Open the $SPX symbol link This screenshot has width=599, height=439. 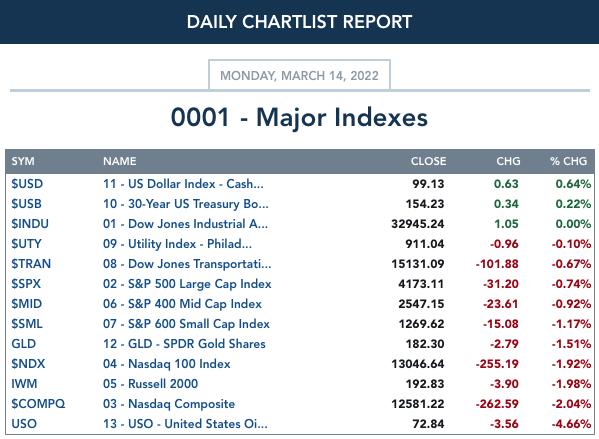pyautogui.click(x=26, y=284)
